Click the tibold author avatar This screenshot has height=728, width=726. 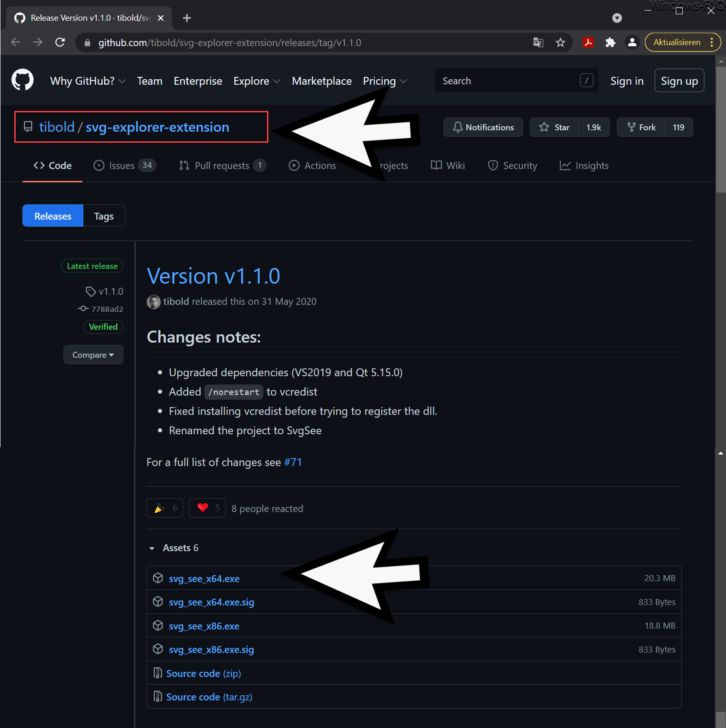coord(153,302)
